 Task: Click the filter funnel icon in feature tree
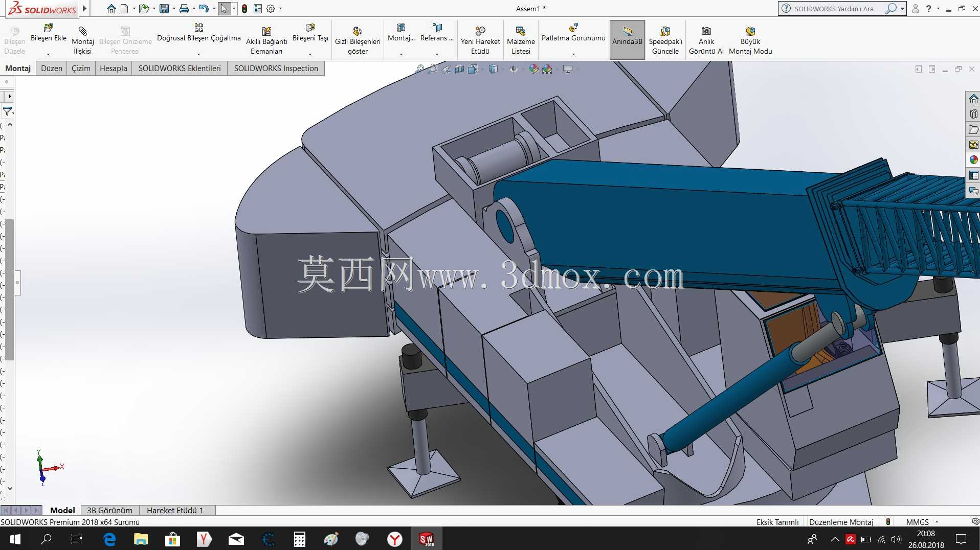point(7,111)
